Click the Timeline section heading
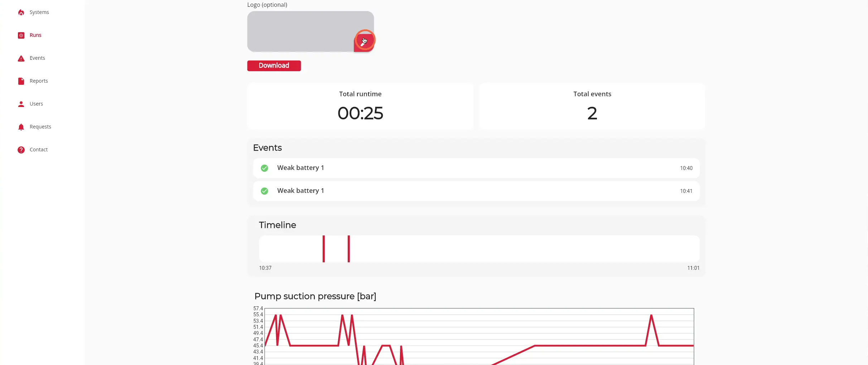This screenshot has height=365, width=868. pos(278,225)
